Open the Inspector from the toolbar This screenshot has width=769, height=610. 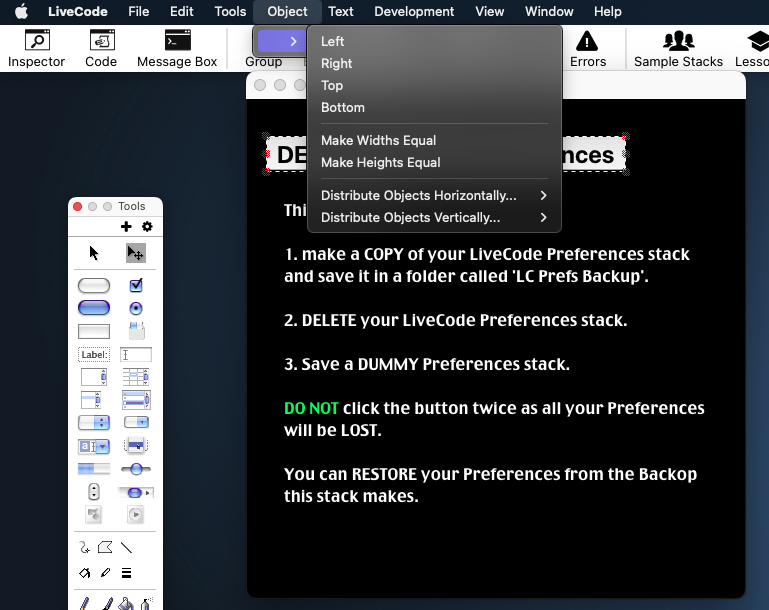pos(37,48)
